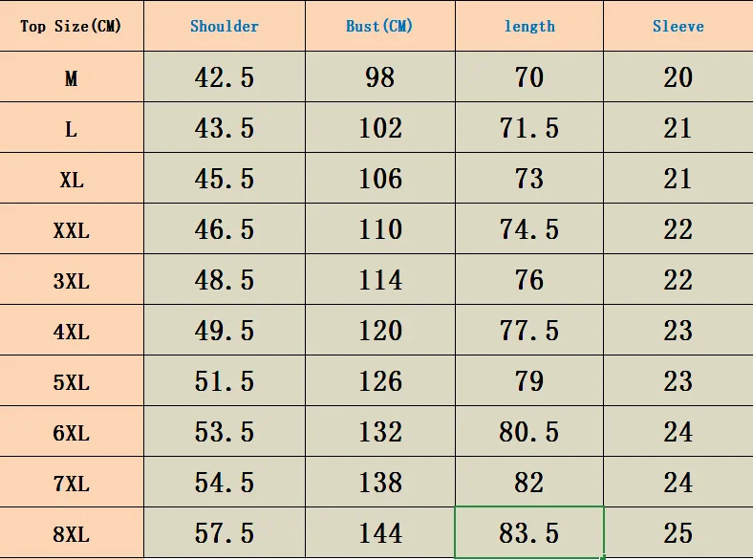Select the XXL size label cell
This screenshot has width=753, height=560.
click(71, 228)
